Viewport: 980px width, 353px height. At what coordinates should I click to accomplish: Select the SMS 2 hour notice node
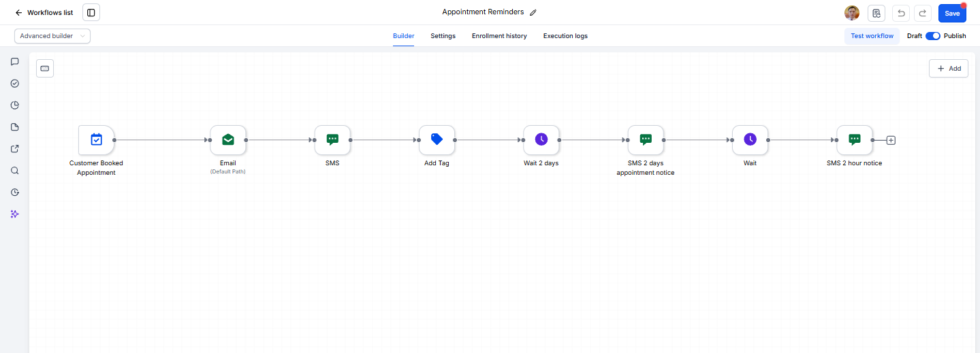[855, 139]
